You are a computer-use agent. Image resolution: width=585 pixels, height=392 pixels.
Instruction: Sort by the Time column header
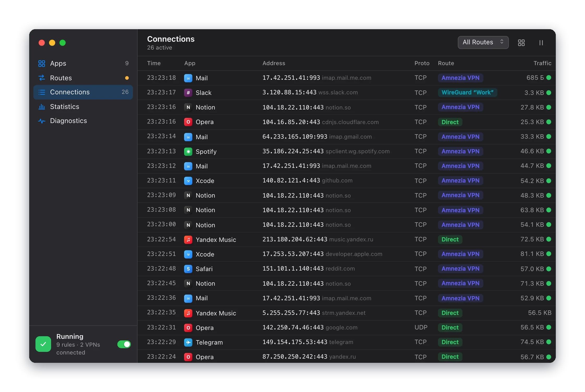(x=154, y=63)
